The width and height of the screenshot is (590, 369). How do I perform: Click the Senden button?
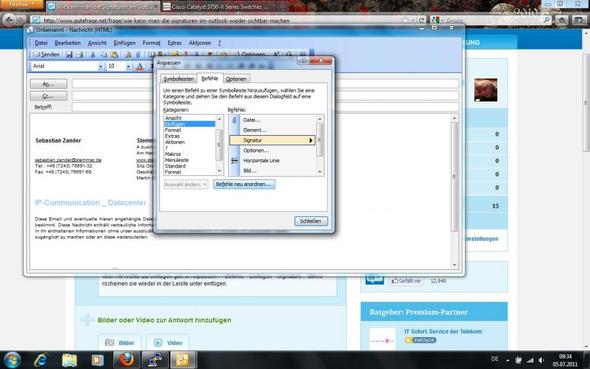(x=46, y=55)
